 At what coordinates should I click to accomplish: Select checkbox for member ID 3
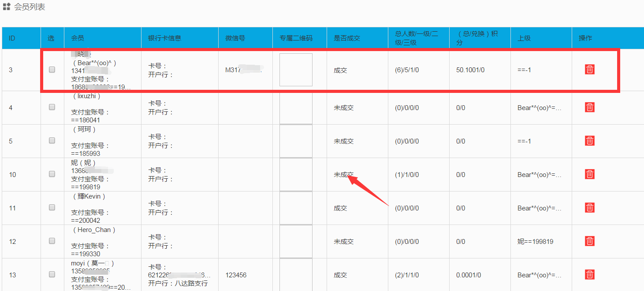[x=52, y=70]
